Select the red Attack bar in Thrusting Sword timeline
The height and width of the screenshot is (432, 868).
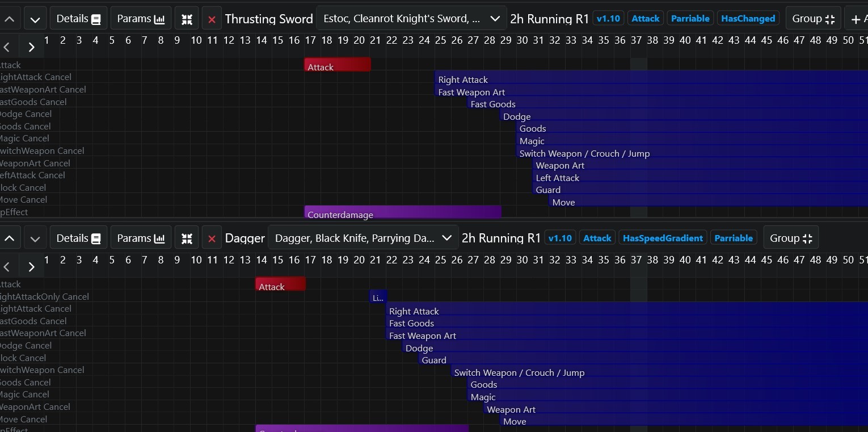tap(338, 65)
